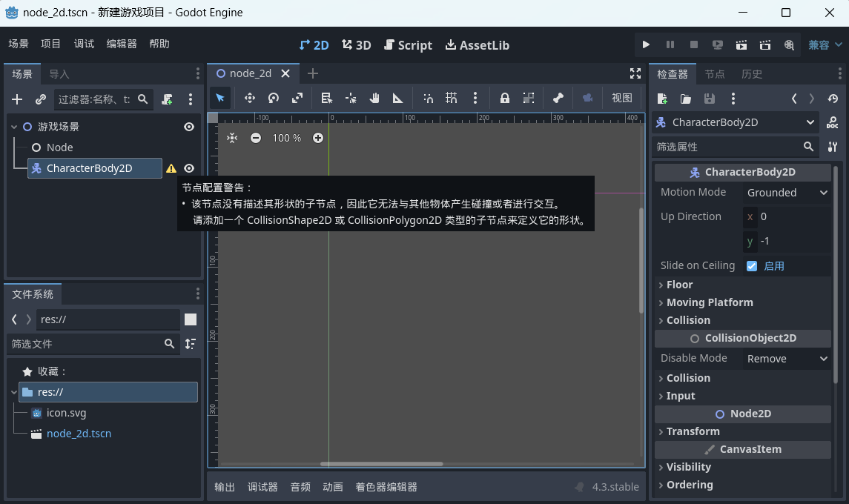The image size is (849, 504).
Task: Hide the CharacterBody2D node
Action: [x=189, y=168]
